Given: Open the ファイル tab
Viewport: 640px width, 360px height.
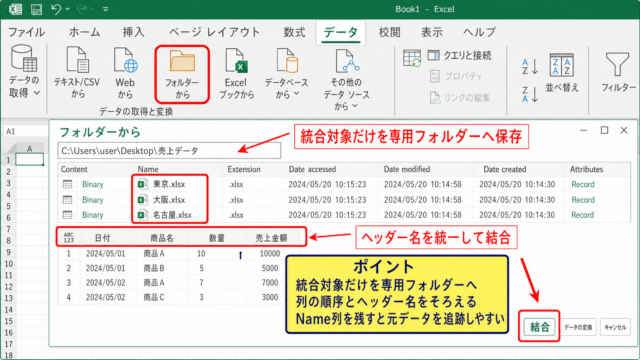Looking at the screenshot, I should tap(27, 32).
